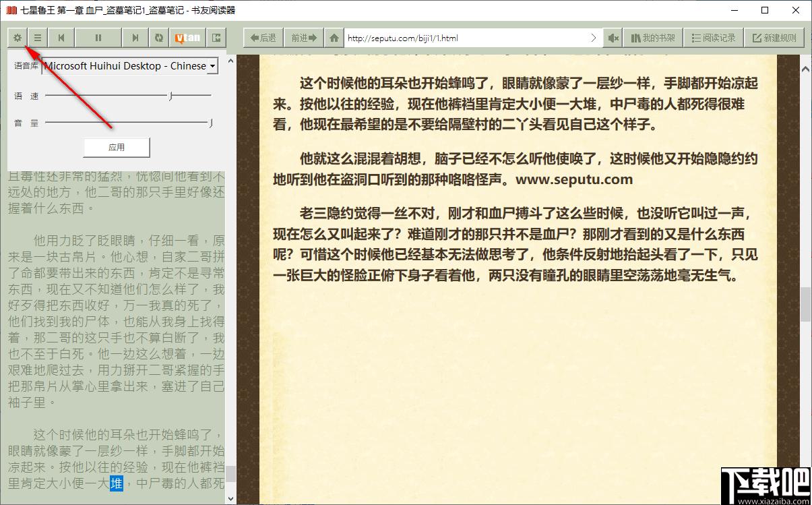812x505 pixels.
Task: Click 新建规则 to create a rule
Action: click(774, 38)
